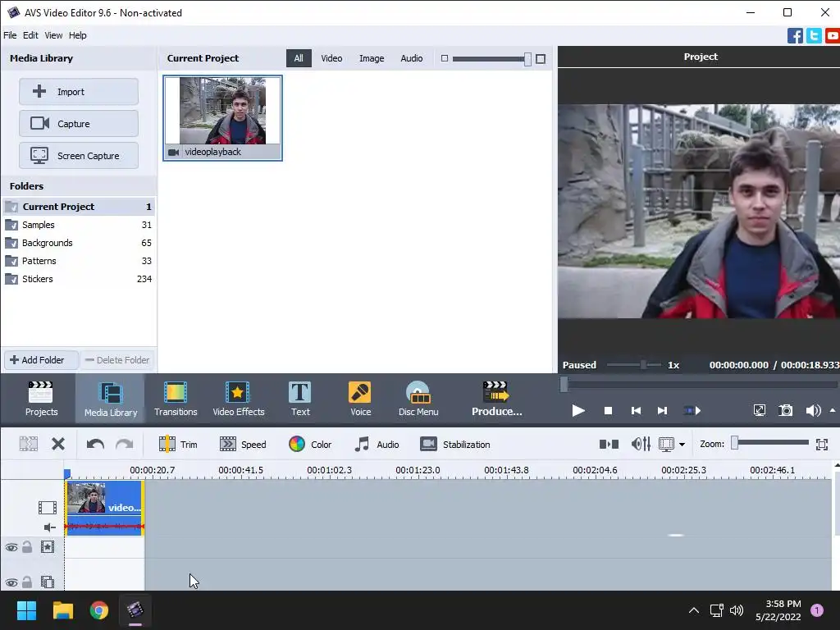Open the Trim tool

pos(178,444)
